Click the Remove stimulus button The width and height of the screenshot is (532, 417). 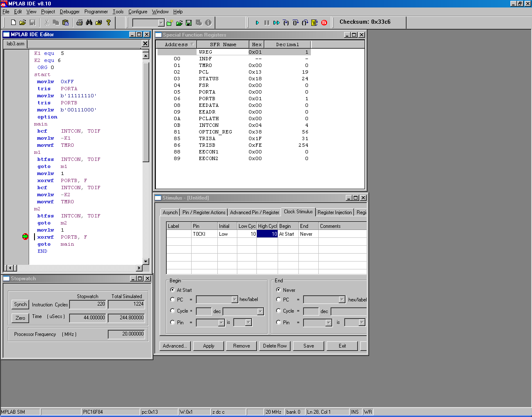(241, 346)
